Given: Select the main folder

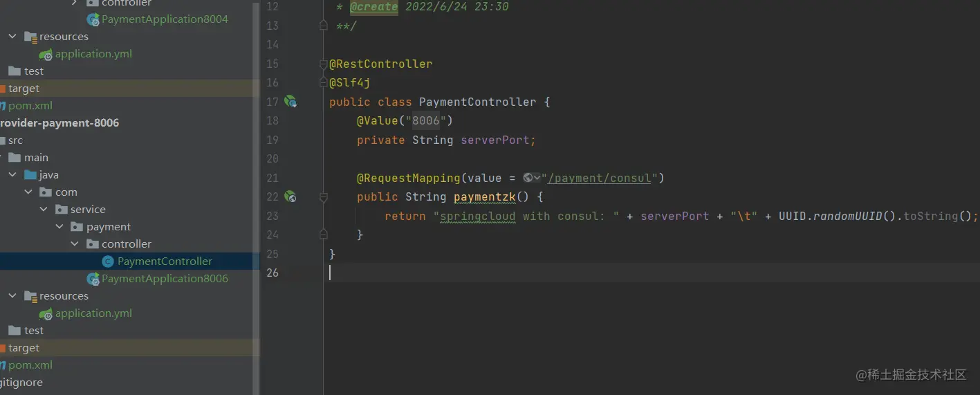Looking at the screenshot, I should coord(36,158).
